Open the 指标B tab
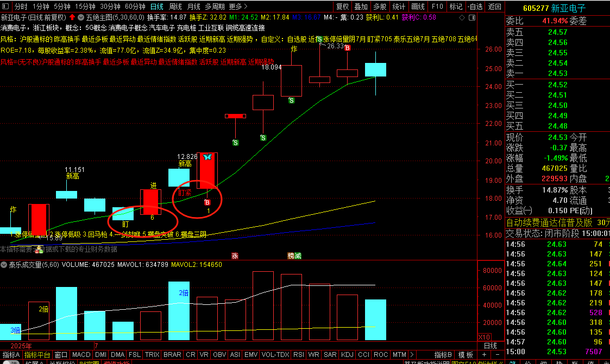This screenshot has width=610, height=364. click(443, 355)
